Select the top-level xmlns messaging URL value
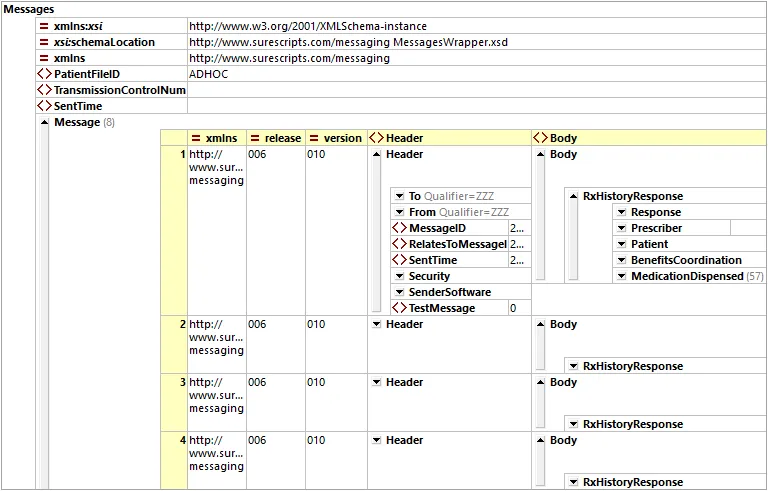Screen dimensions: 768x491 289,58
